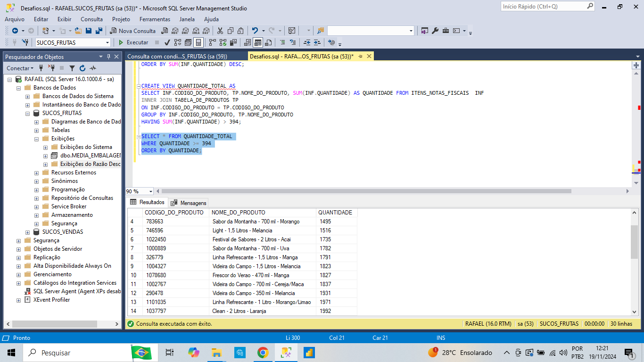
Task: Select Results to Grid output mode
Action: [x=258, y=42]
